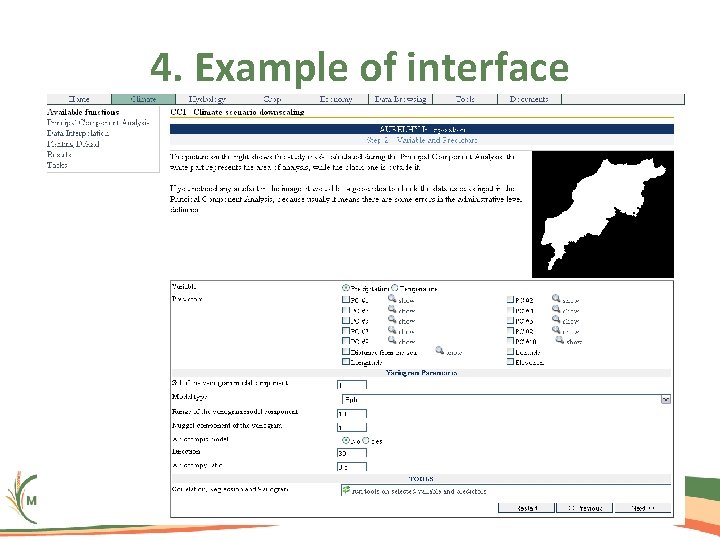Check the Elevation predictor checkbox

point(510,362)
